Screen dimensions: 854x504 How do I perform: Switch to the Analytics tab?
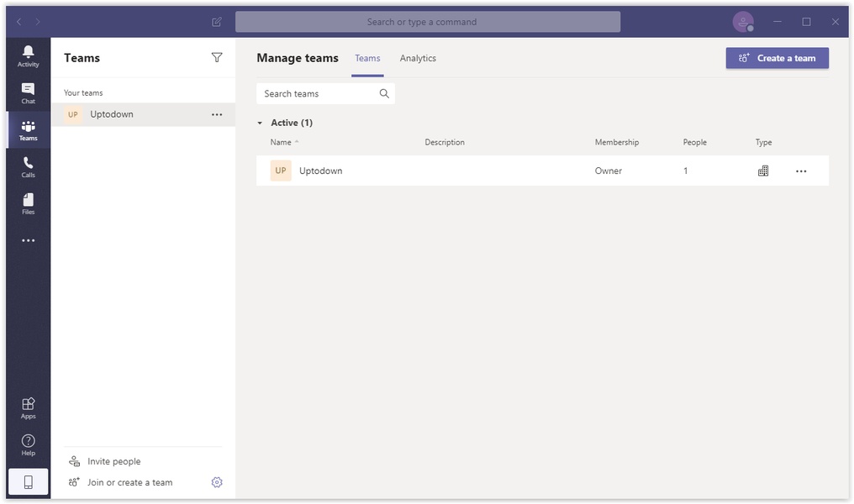click(x=418, y=59)
